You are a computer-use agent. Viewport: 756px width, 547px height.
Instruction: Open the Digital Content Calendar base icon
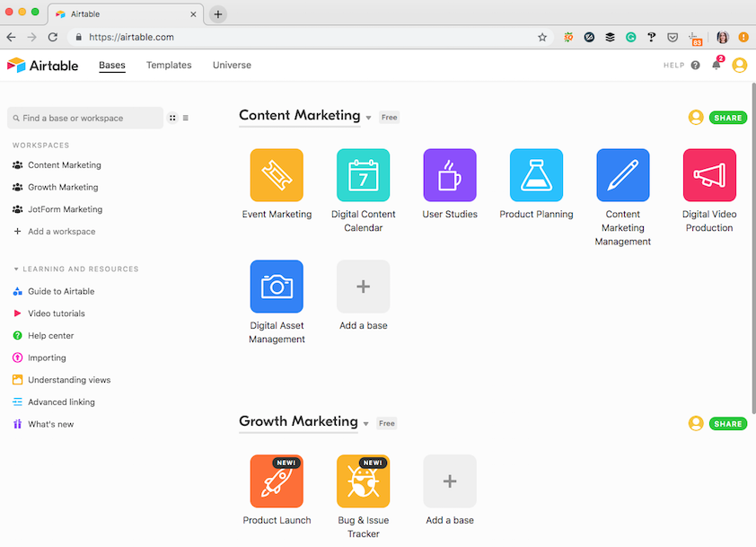[x=363, y=175]
